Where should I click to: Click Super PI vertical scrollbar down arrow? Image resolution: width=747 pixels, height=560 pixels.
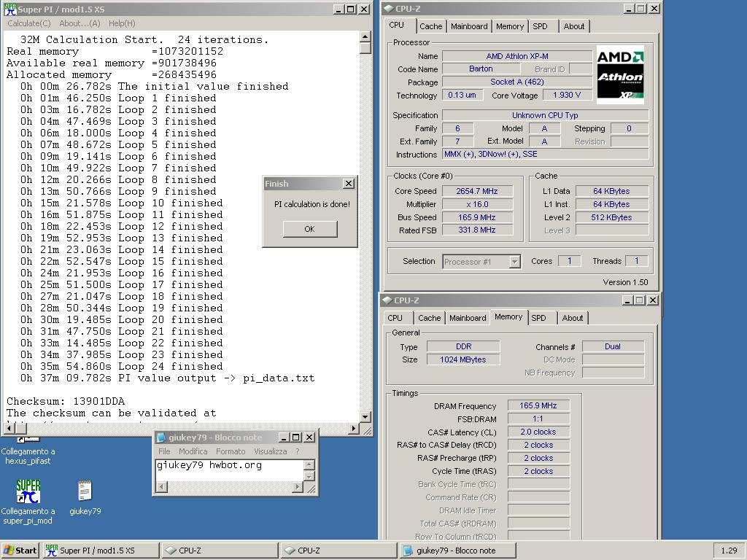(365, 416)
